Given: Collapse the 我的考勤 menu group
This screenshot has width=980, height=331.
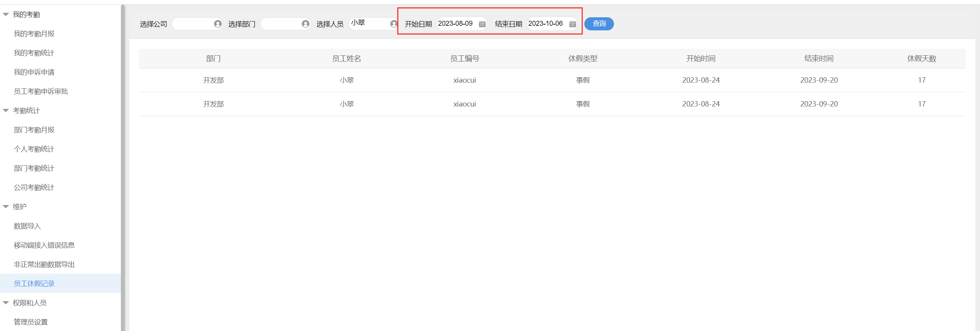Looking at the screenshot, I should click(x=6, y=15).
